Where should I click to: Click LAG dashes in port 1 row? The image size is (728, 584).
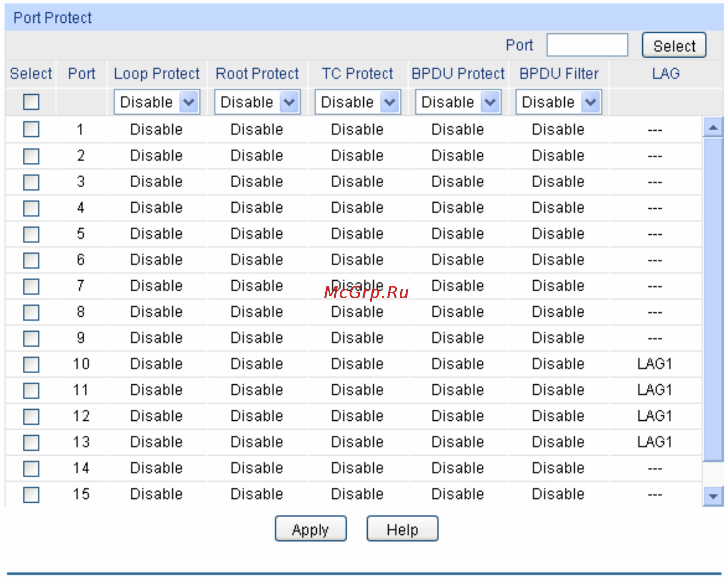[x=655, y=130]
